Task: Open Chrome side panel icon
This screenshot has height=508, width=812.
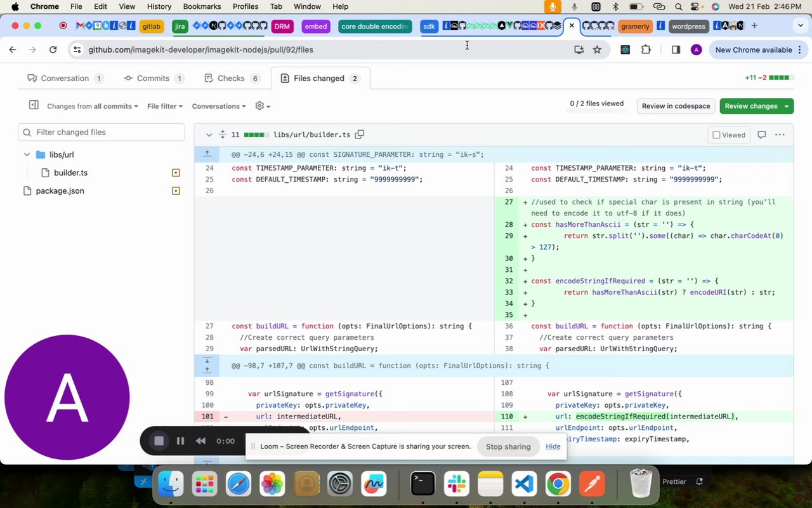Action: tap(676, 50)
